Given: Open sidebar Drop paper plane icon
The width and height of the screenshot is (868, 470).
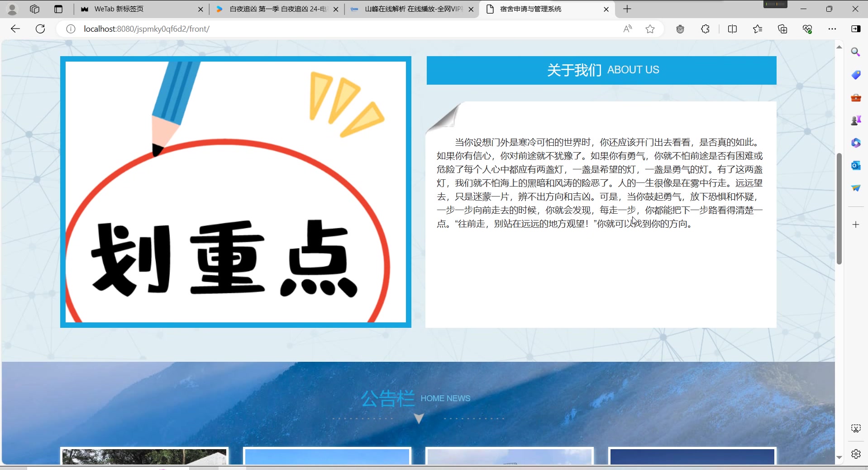Looking at the screenshot, I should tap(855, 188).
